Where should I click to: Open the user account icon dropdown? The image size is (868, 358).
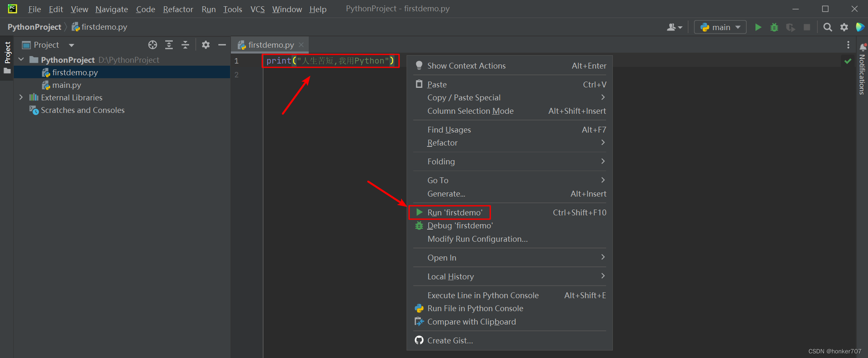pos(674,27)
